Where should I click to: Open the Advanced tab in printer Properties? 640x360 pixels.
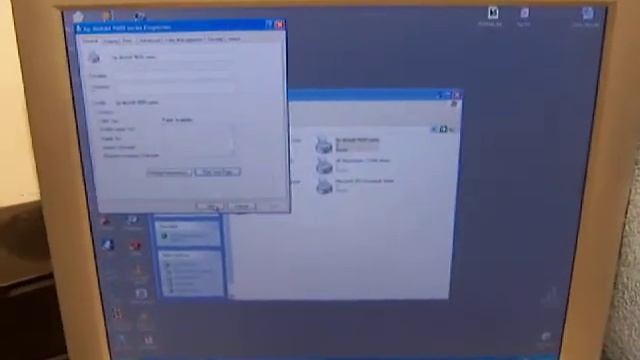pyautogui.click(x=149, y=40)
